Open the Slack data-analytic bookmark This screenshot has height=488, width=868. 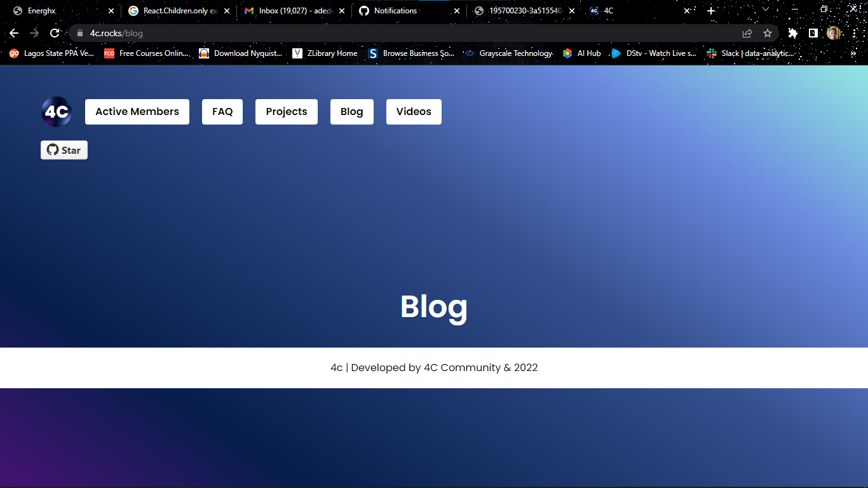[x=710, y=53]
